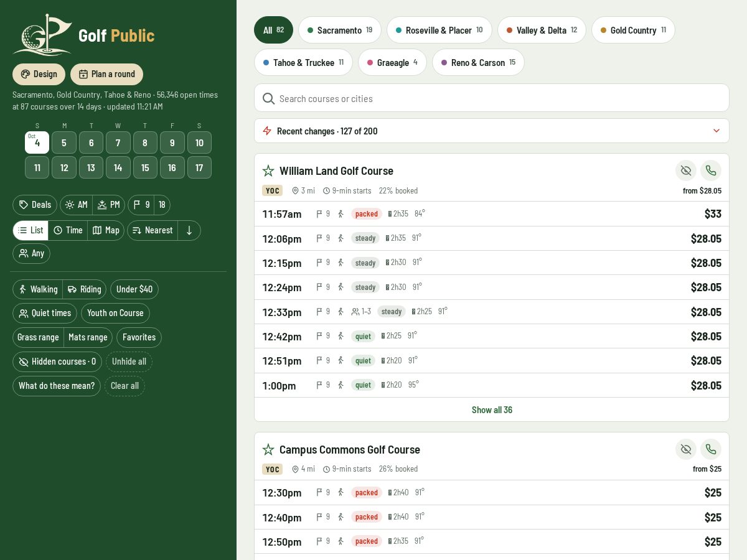Image resolution: width=747 pixels, height=560 pixels.
Task: Favorite Campus Commons Golf Course star
Action: (268, 449)
